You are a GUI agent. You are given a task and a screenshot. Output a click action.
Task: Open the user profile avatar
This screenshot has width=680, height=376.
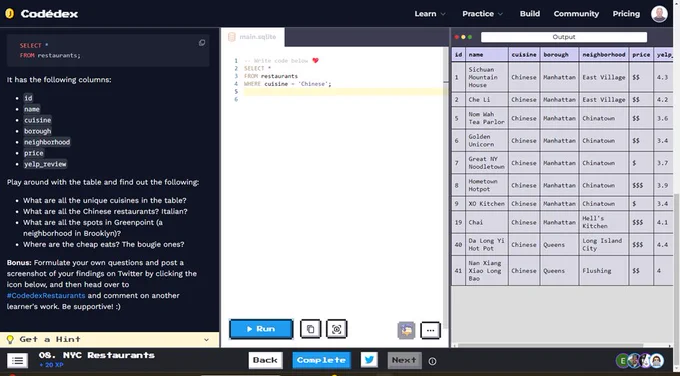point(659,14)
